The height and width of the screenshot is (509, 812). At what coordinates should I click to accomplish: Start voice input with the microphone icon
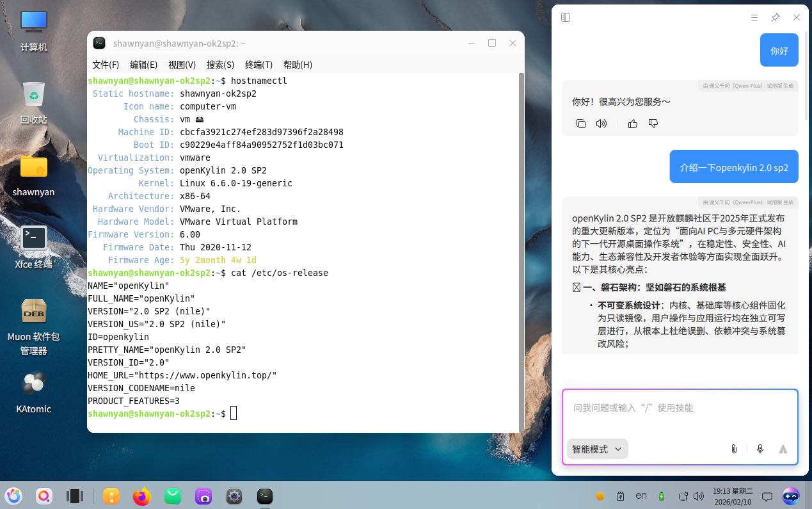(x=760, y=449)
